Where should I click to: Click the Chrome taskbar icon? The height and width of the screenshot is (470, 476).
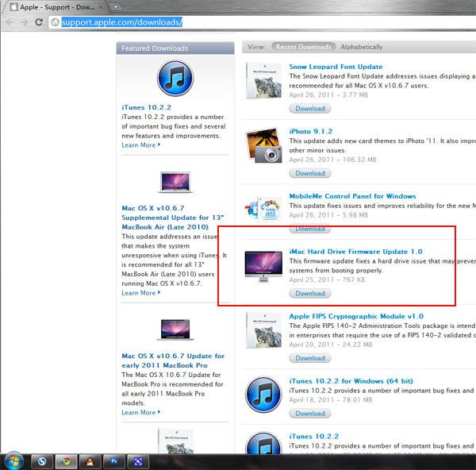pyautogui.click(x=66, y=462)
